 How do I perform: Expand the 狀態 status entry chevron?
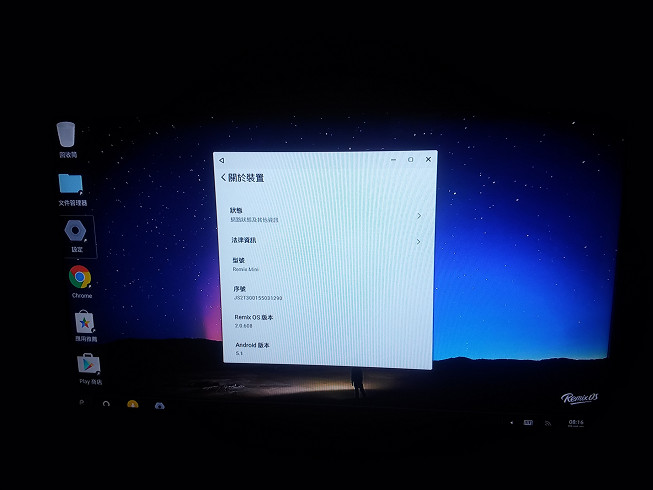coord(419,216)
